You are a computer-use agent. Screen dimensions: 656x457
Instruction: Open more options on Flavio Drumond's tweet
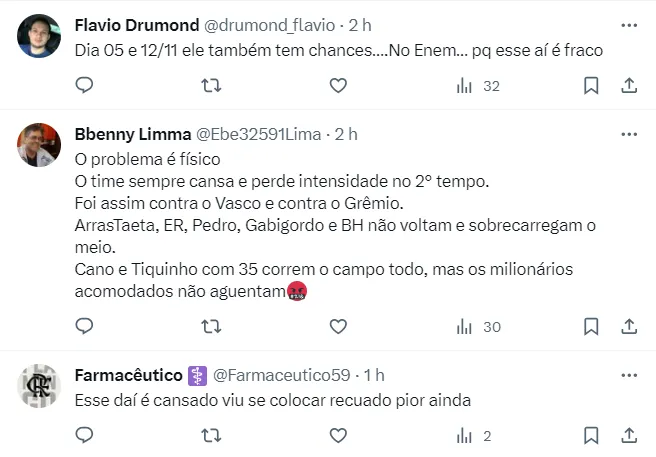629,24
